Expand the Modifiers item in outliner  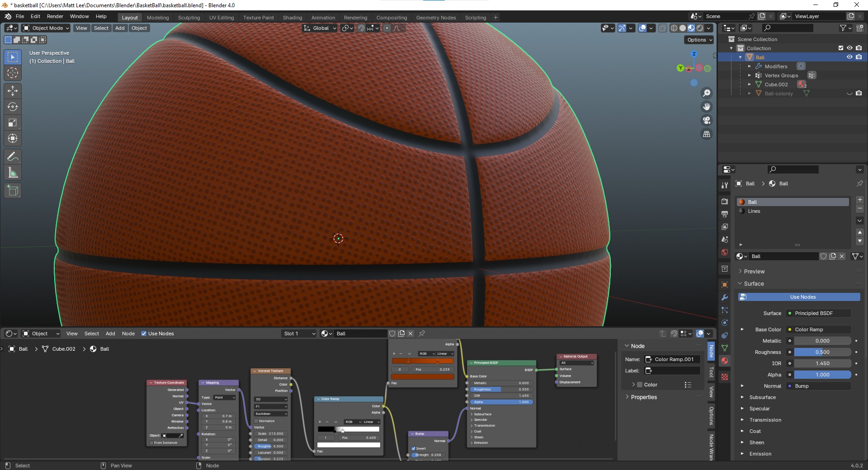point(750,66)
